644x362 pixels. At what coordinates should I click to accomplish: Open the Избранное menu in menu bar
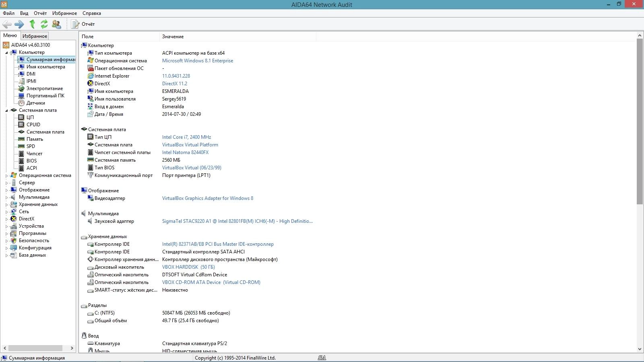tap(64, 13)
